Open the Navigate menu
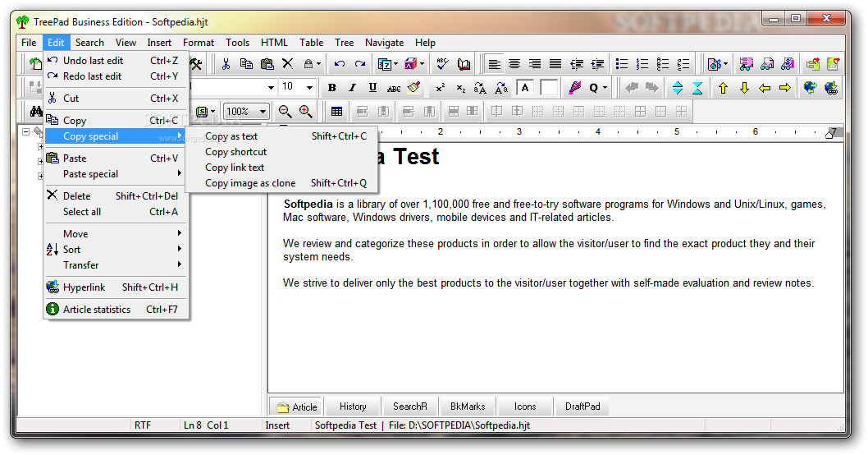The width and height of the screenshot is (868, 455). point(384,43)
